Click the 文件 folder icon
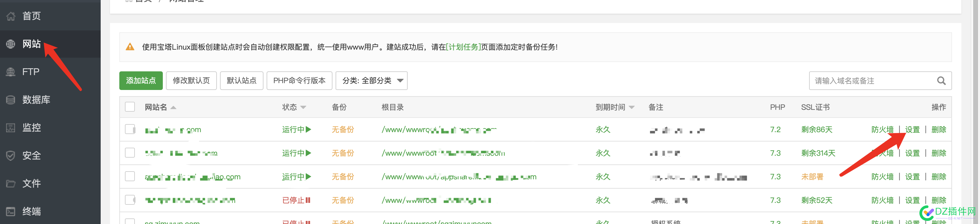The image size is (980, 224). tap(11, 184)
